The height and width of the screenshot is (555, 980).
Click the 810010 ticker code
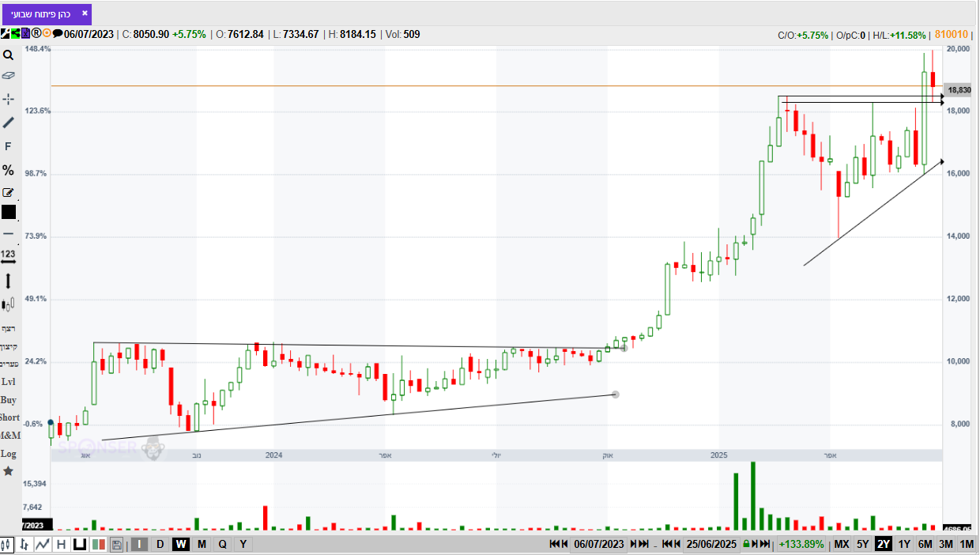[951, 35]
